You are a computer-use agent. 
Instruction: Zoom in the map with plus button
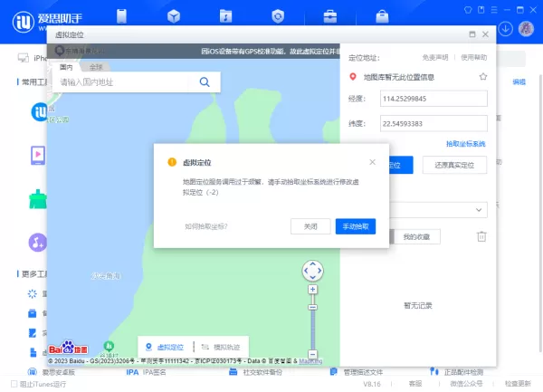click(313, 289)
